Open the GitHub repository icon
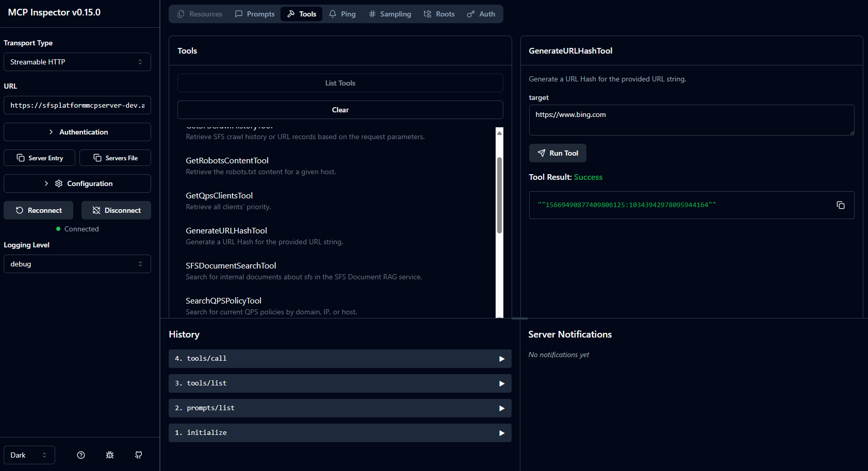 pyautogui.click(x=139, y=455)
